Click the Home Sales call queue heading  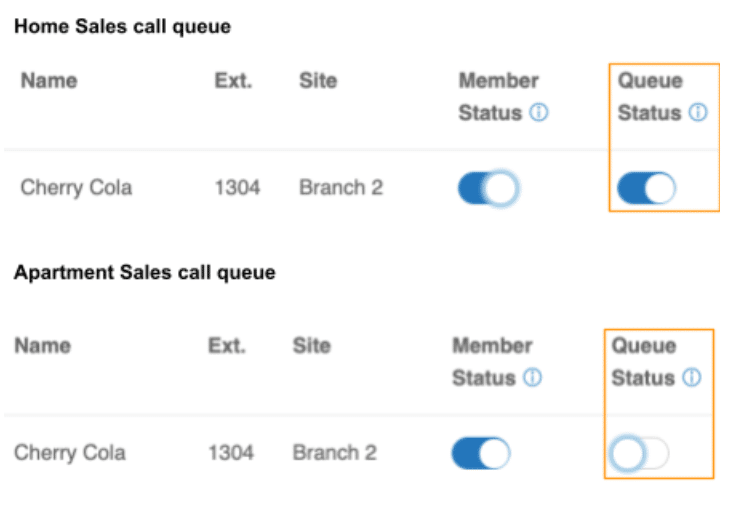tap(122, 27)
